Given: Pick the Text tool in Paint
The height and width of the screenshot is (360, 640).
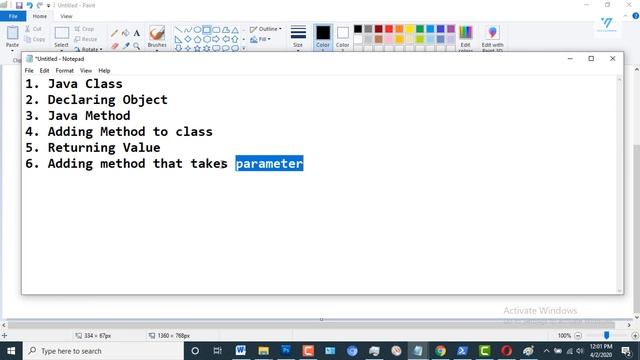Looking at the screenshot, I should [137, 33].
